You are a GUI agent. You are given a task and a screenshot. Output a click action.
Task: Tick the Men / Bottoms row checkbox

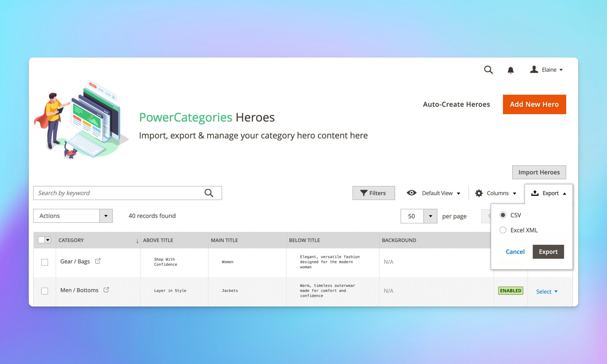45,291
